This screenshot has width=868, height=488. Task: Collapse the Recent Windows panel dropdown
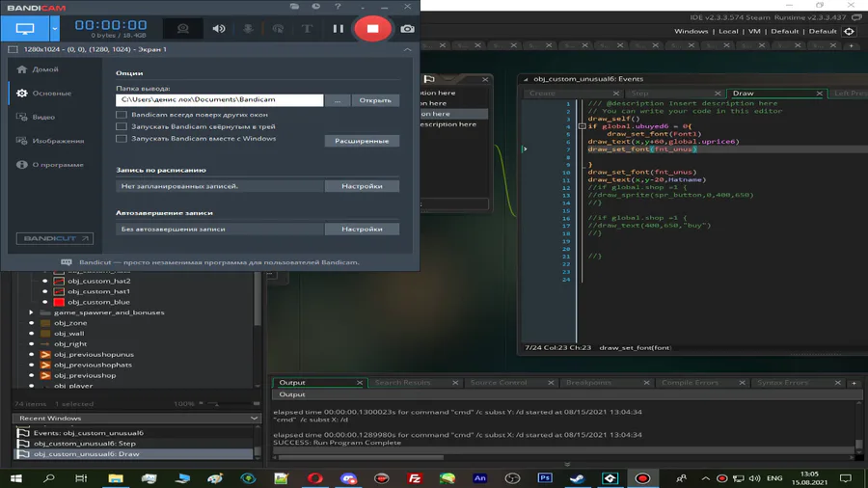[254, 419]
